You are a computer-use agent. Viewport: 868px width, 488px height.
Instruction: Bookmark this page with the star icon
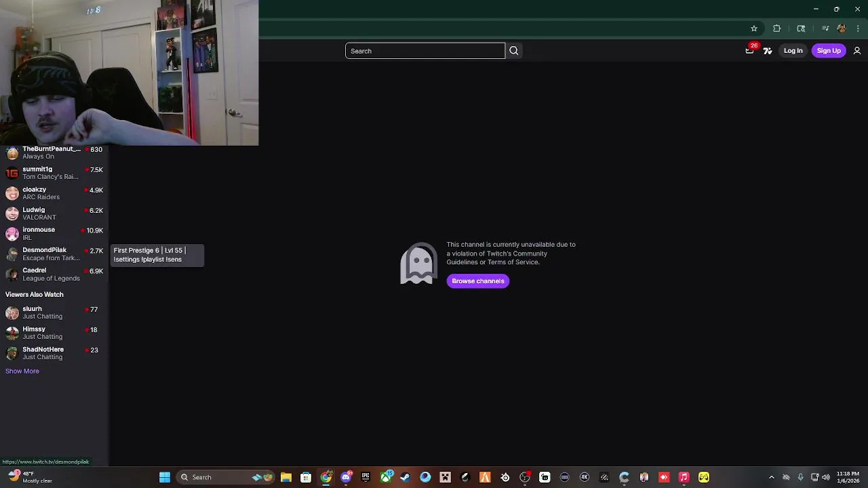click(x=754, y=28)
